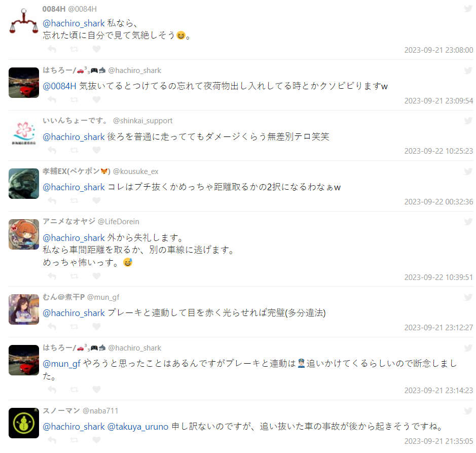Open Twitter bird icon on 0084H tweet
The width and height of the screenshot is (476, 453).
click(x=468, y=9)
